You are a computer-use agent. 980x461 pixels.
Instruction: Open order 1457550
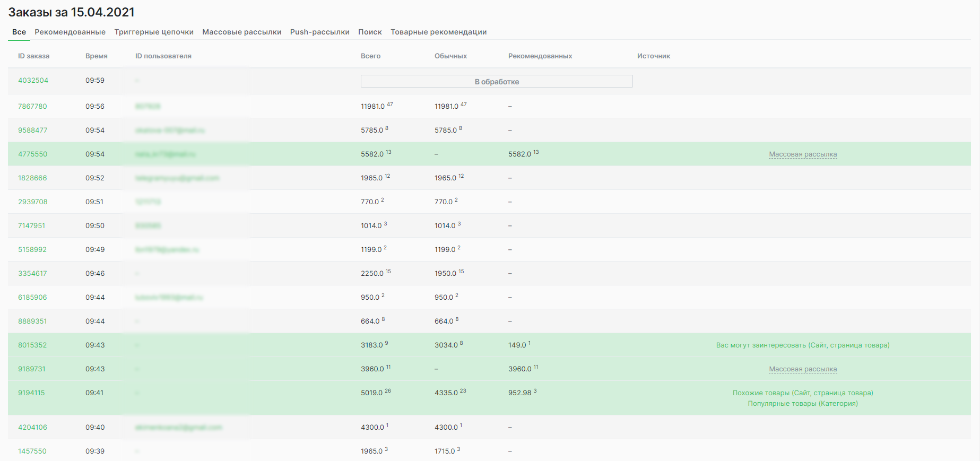32,451
